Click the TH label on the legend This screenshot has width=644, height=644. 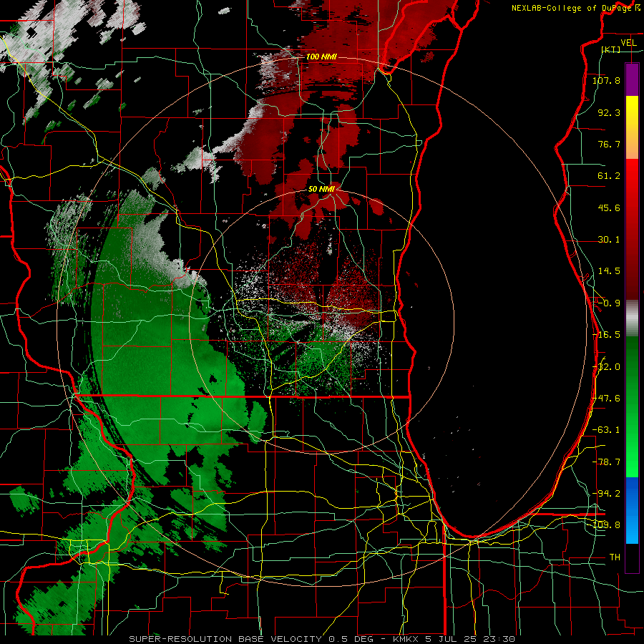[615, 557]
